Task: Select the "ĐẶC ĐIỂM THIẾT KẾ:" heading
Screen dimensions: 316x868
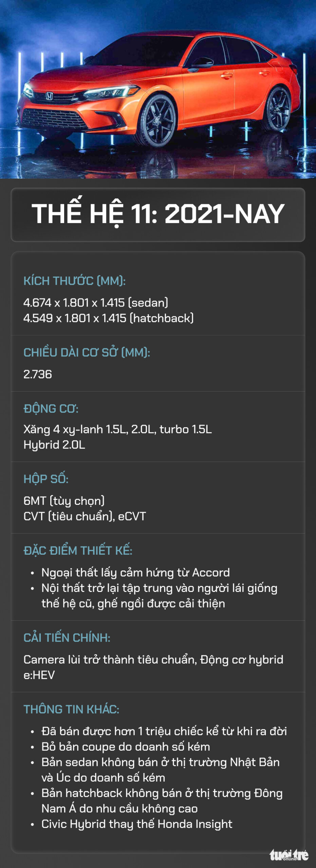Action: (x=78, y=550)
